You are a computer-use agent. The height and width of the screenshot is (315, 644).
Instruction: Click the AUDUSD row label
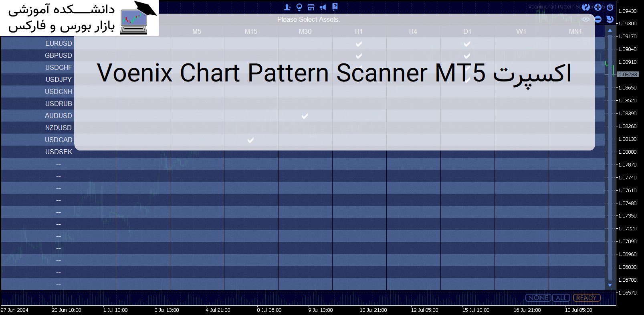click(59, 116)
